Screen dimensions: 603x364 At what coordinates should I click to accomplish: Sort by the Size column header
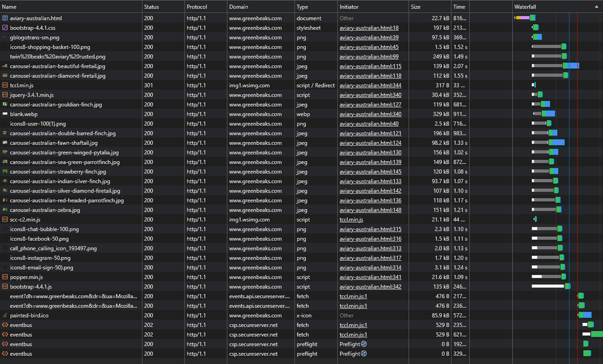tap(416, 6)
